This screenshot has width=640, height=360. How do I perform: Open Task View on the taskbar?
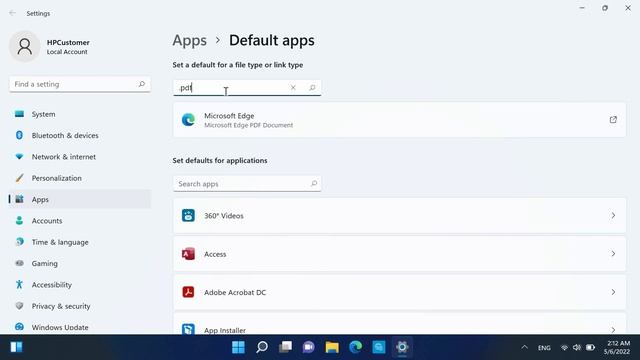point(285,347)
